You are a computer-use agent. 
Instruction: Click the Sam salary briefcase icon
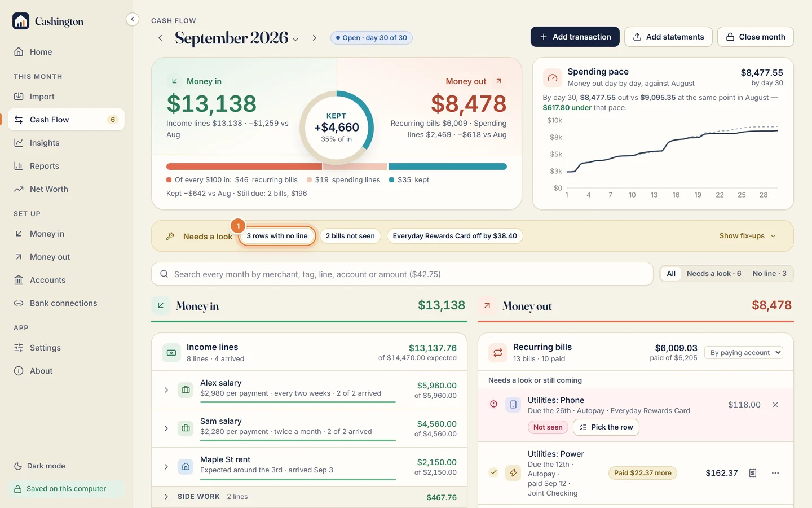click(x=186, y=428)
